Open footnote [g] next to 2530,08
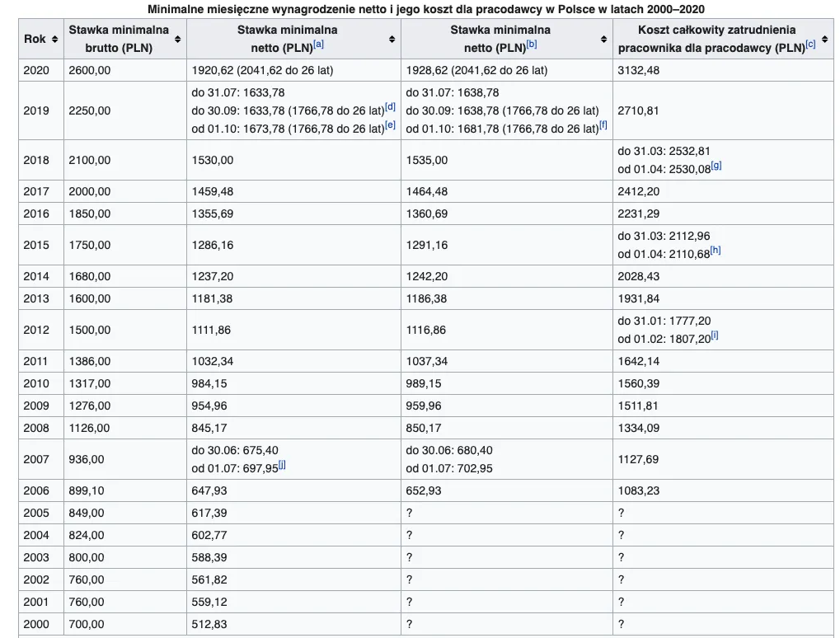 716,166
